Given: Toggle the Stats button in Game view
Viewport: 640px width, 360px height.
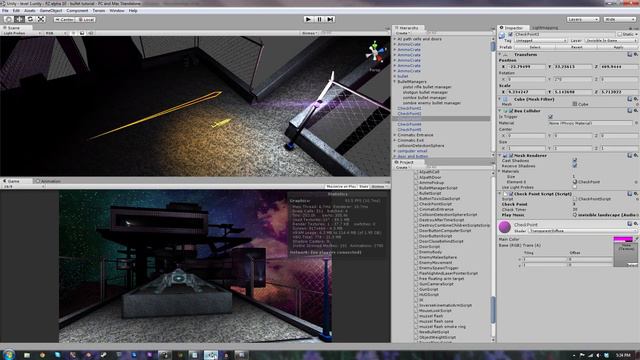Looking at the screenshot, I should pos(363,186).
